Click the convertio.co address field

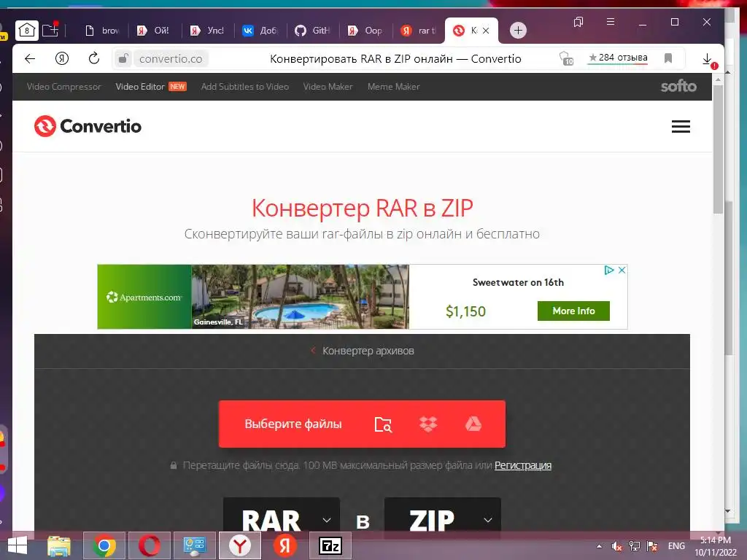[171, 58]
